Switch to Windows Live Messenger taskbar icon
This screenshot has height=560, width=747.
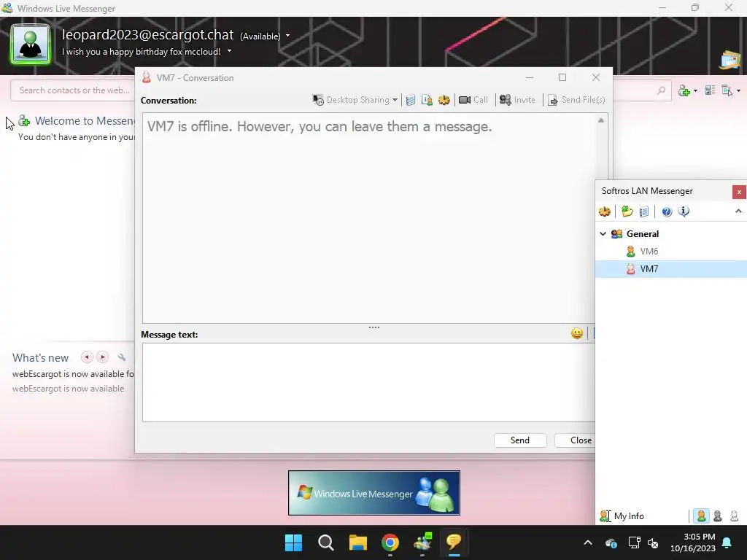click(x=422, y=542)
